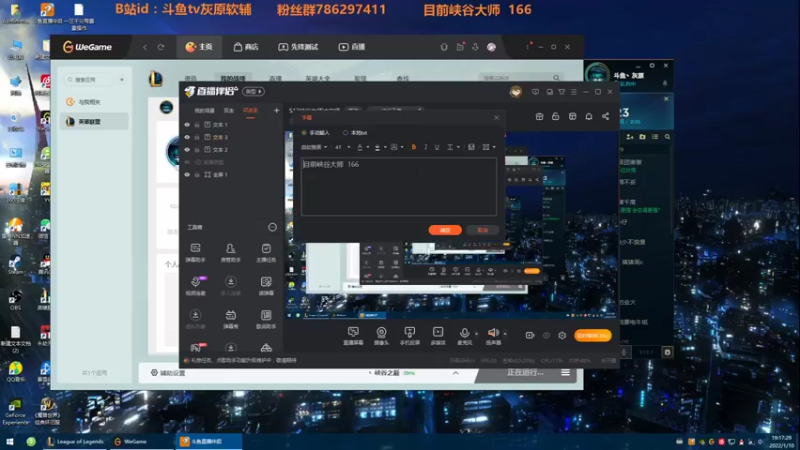The image size is (800, 450).
Task: Click the share icon in top-right toolbar
Action: 606,116
